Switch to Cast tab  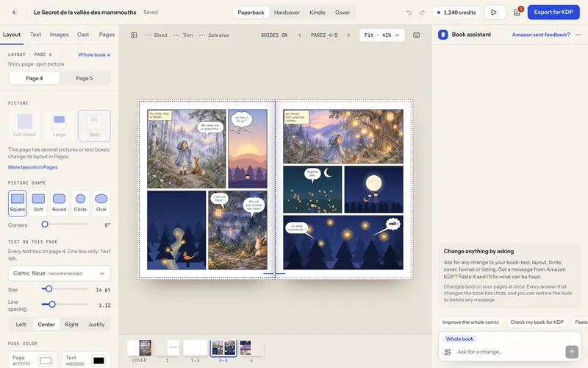point(83,35)
